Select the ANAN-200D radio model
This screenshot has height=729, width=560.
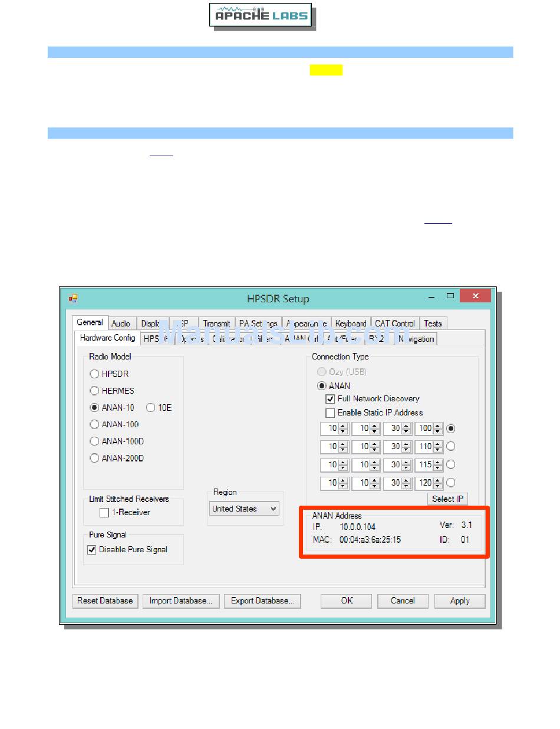94,458
